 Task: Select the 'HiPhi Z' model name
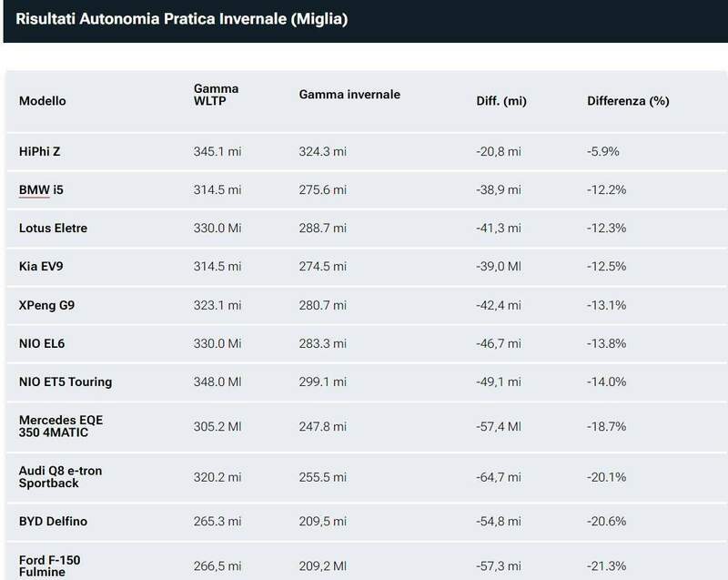tap(39, 151)
